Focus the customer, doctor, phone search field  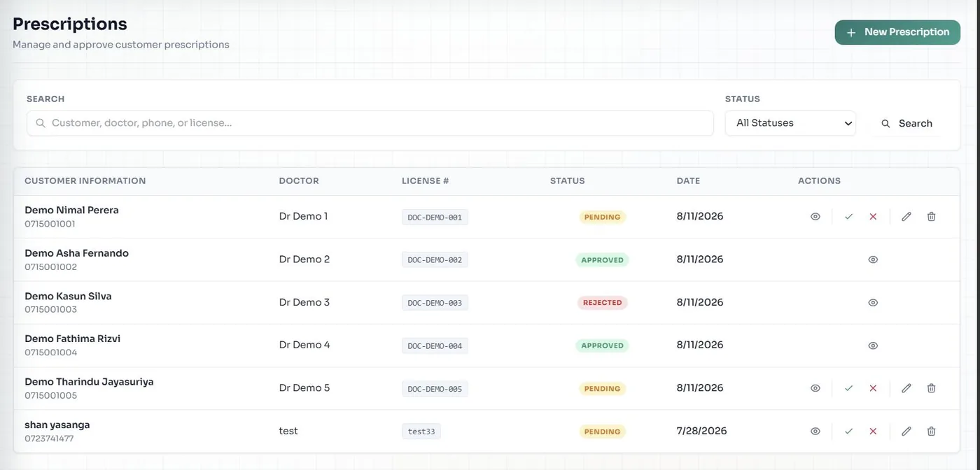(370, 123)
